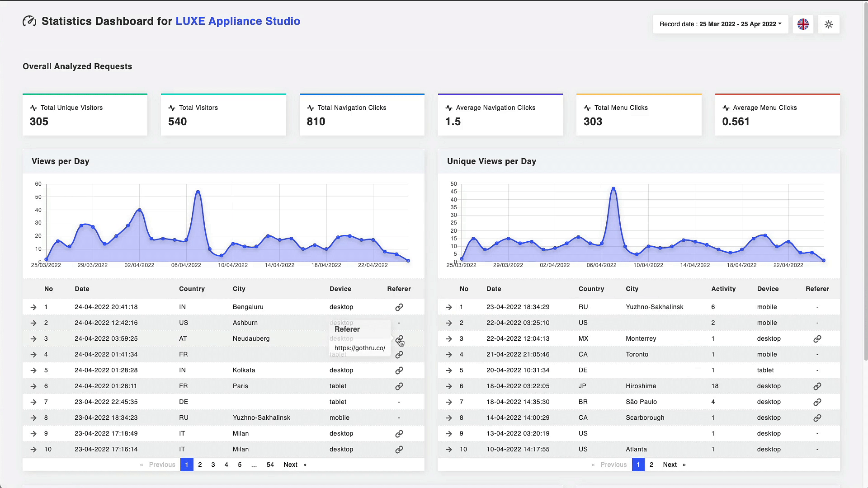Jump to page 54 of views table

pyautogui.click(x=270, y=465)
